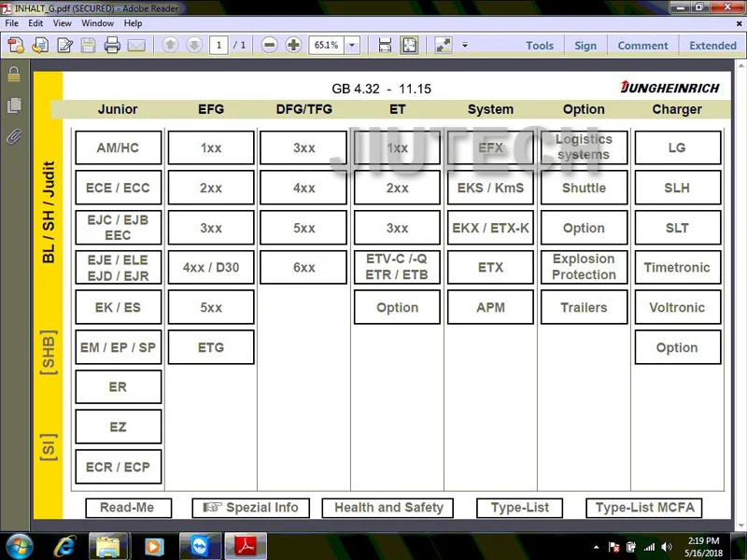Open Windows Media Player taskbar icon
747x560 pixels.
coord(153,546)
